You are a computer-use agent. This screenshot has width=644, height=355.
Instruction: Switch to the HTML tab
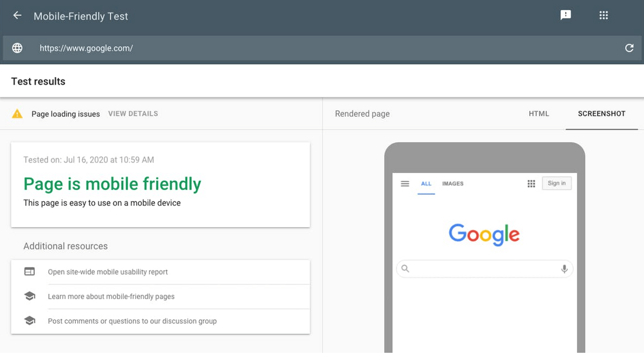click(x=539, y=114)
